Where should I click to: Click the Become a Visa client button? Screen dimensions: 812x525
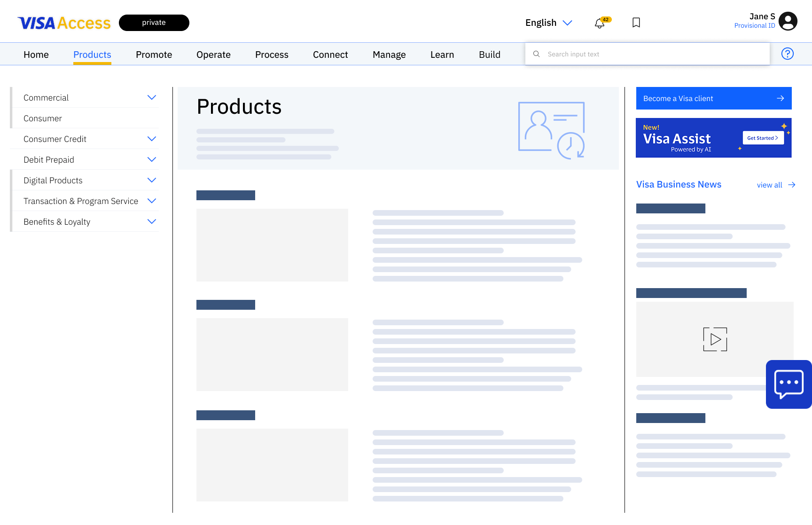click(x=714, y=98)
